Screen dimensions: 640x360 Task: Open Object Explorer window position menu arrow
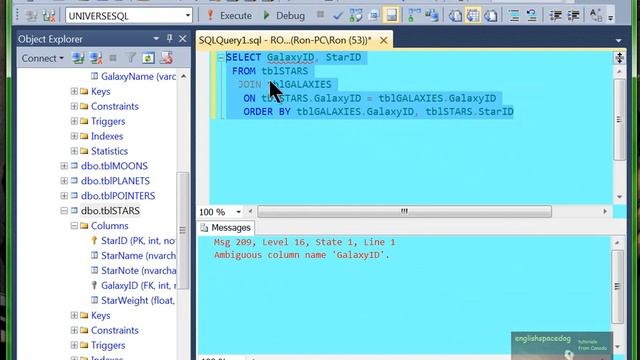point(156,39)
